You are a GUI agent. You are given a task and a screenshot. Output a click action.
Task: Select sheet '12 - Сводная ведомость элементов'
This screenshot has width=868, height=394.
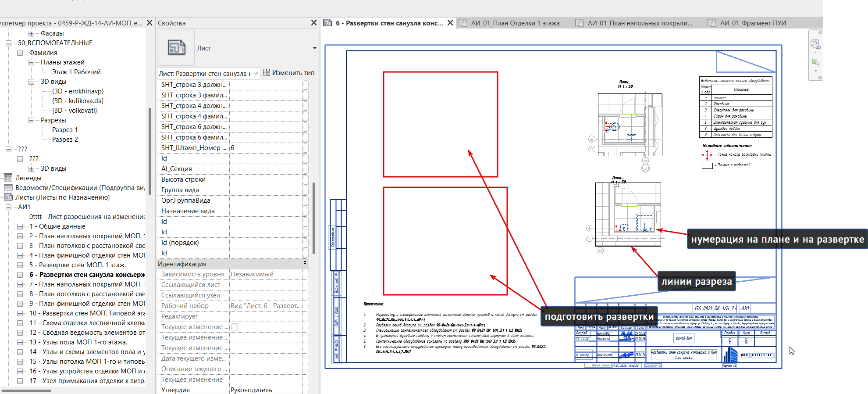87,333
